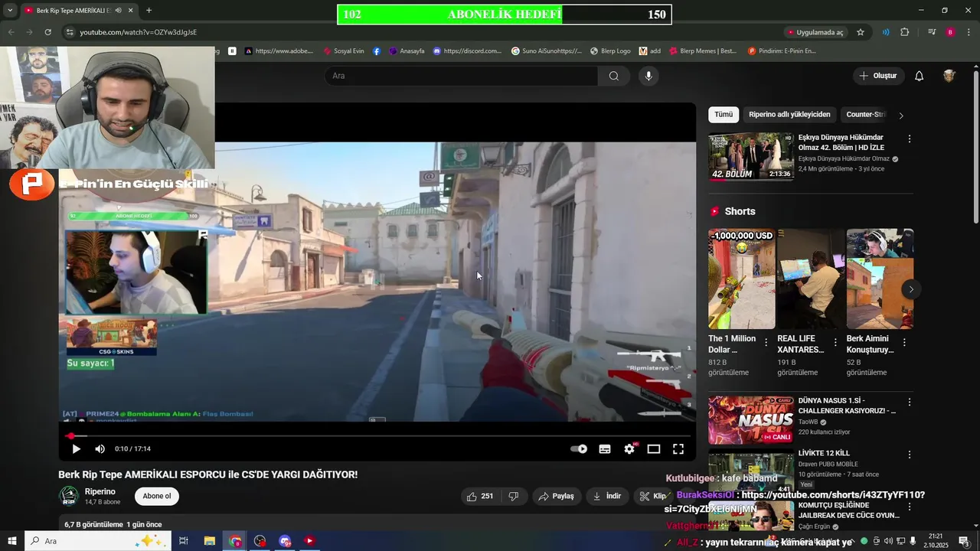This screenshot has height=551, width=980.
Task: Toggle the autoplay switch in the player
Action: point(579,449)
